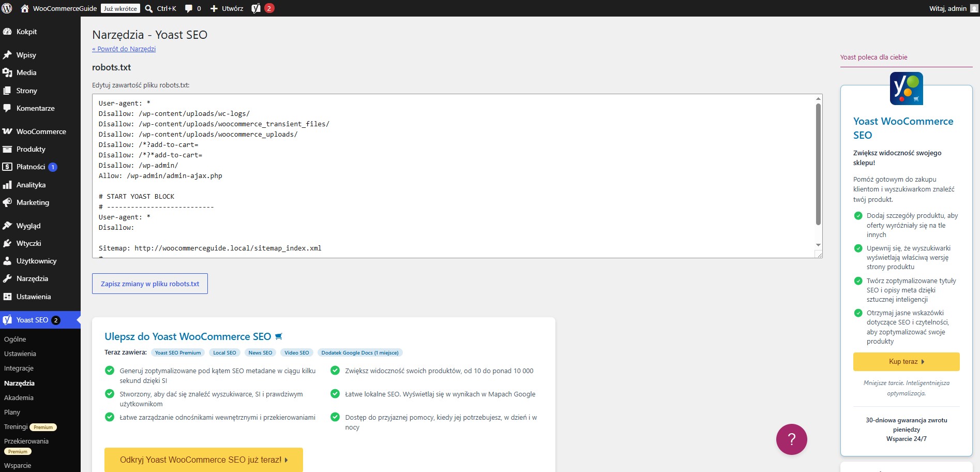
Task: Select the Sitemap line in robots.txt
Action: [210, 248]
